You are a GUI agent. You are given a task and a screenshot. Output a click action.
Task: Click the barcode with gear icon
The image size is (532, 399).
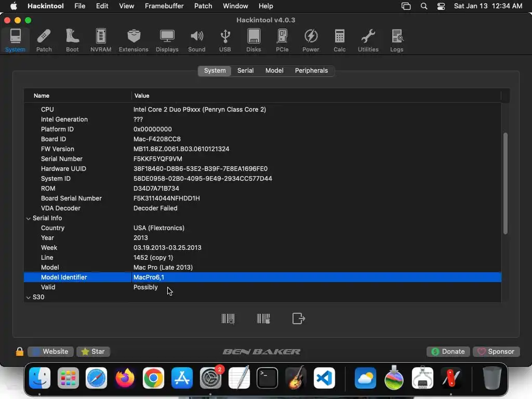pos(263,318)
